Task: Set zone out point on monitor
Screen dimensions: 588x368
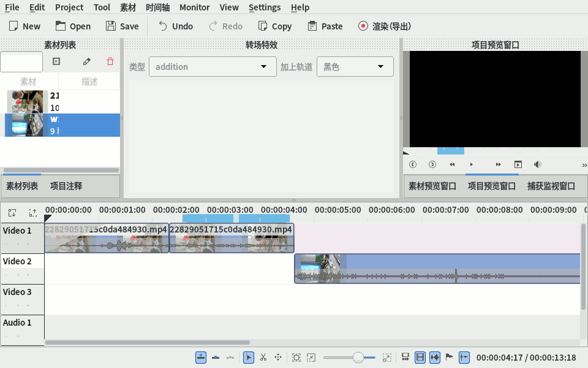Action: click(432, 164)
